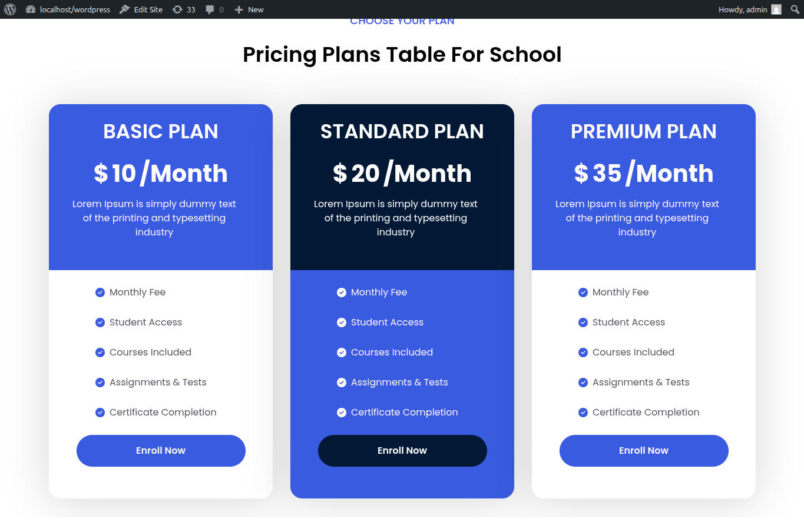This screenshot has width=804, height=532.
Task: Enroll in the Basic Plan
Action: pyautogui.click(x=161, y=451)
